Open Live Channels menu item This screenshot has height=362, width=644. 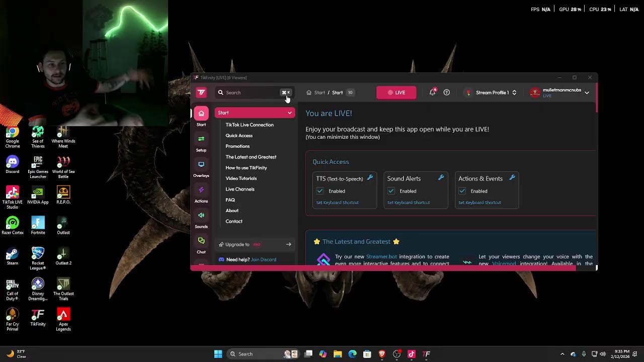[x=240, y=189]
